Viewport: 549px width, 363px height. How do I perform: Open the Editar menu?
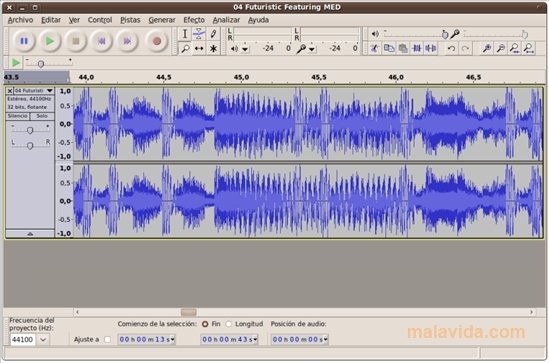[51, 20]
